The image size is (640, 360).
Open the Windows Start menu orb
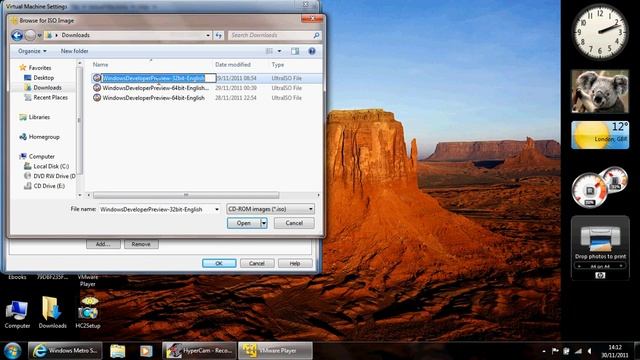13,351
